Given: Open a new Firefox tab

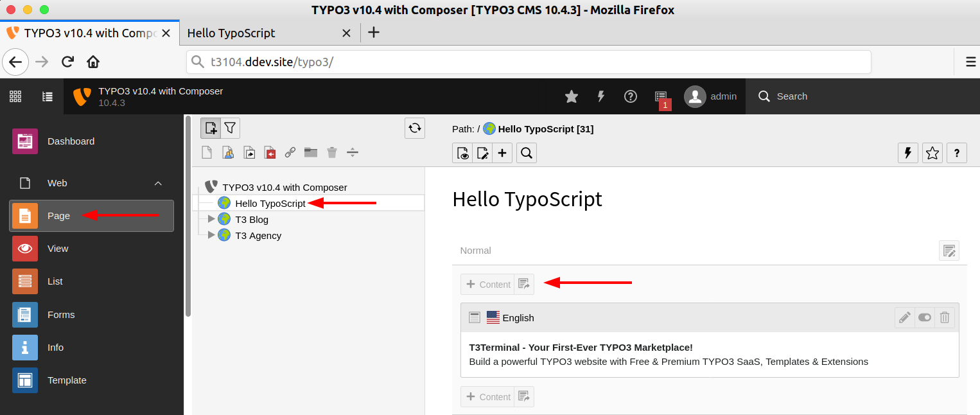Looking at the screenshot, I should (373, 32).
